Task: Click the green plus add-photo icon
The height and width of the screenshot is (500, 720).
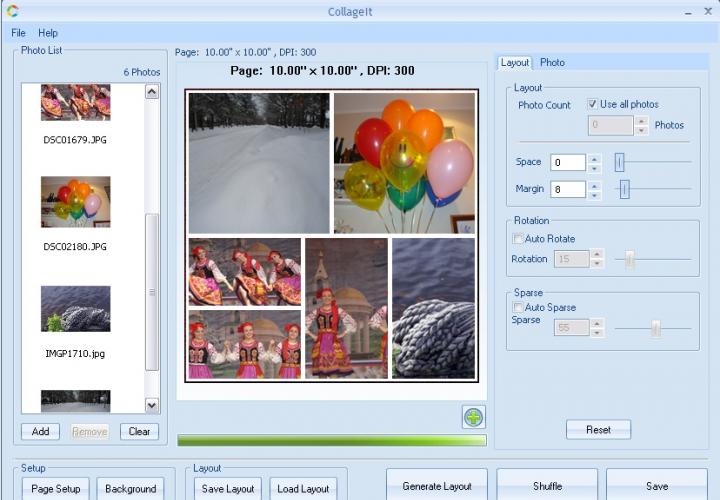Action: tap(474, 417)
